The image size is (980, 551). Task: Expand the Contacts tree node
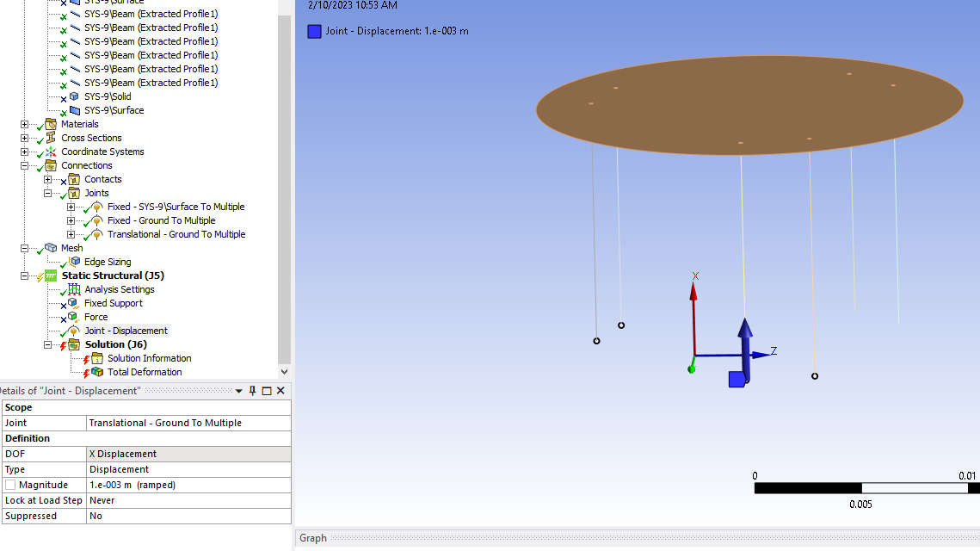[x=48, y=179]
